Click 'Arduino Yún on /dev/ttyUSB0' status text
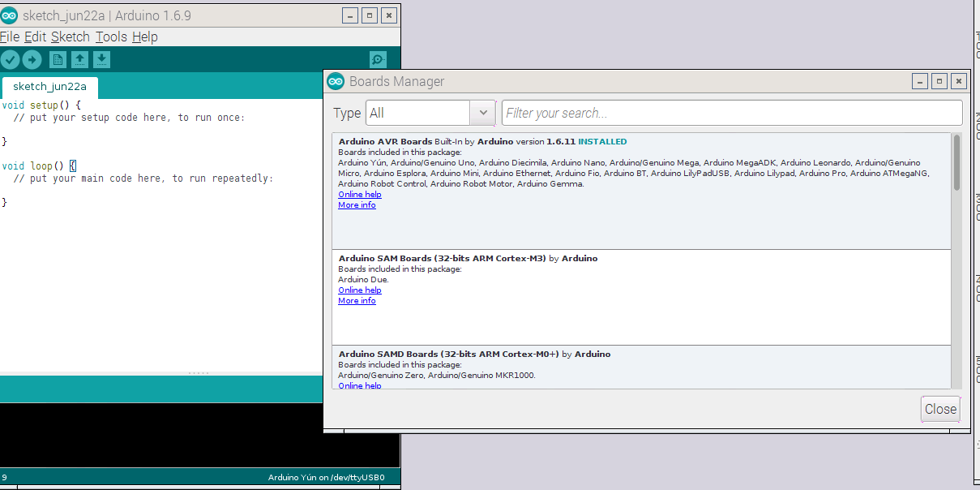This screenshot has height=490, width=980. click(326, 478)
